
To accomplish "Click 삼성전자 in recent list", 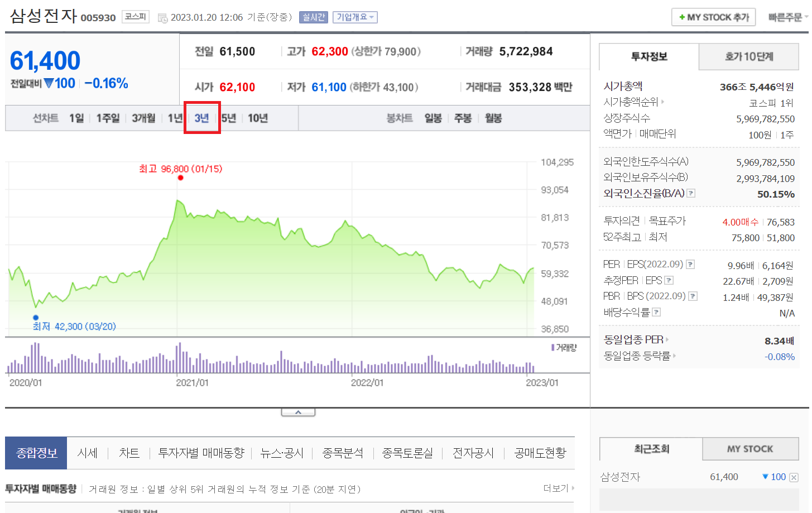I will (620, 477).
